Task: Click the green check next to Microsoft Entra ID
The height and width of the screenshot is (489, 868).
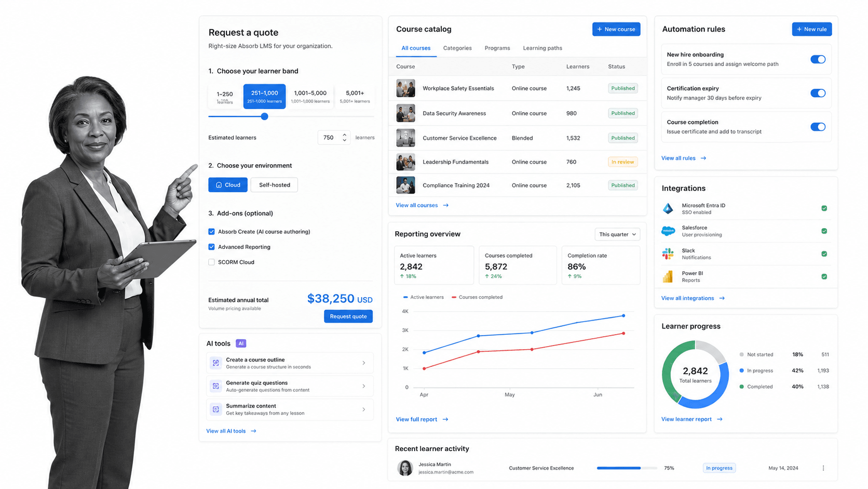Action: click(x=824, y=208)
